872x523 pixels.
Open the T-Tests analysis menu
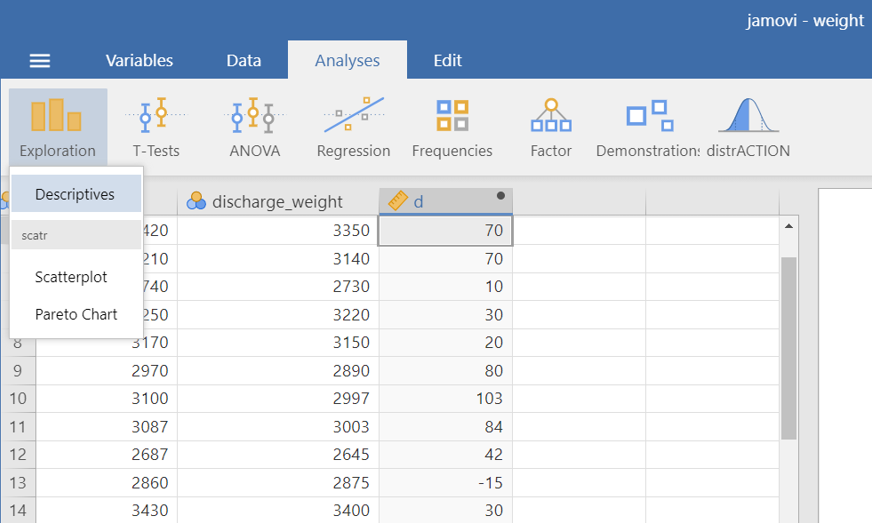155,126
